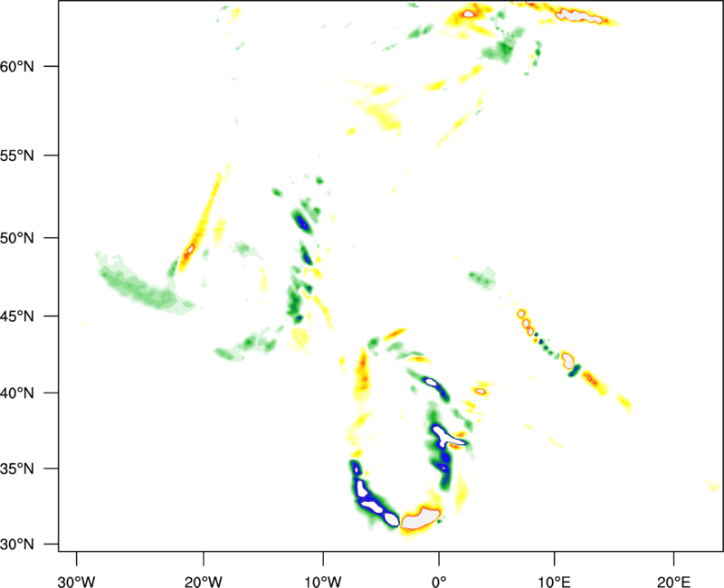Click the 35°N latitude label
724x588 pixels.
click(17, 469)
